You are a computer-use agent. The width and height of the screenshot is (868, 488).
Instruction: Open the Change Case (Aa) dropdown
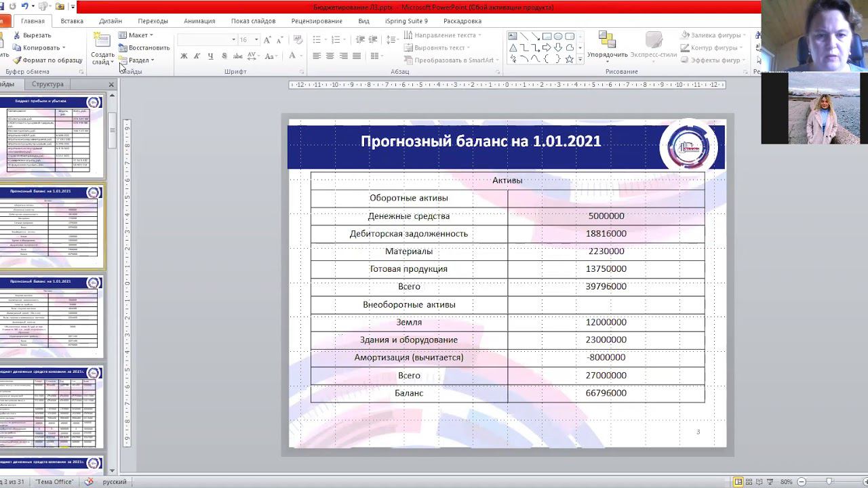pyautogui.click(x=271, y=56)
